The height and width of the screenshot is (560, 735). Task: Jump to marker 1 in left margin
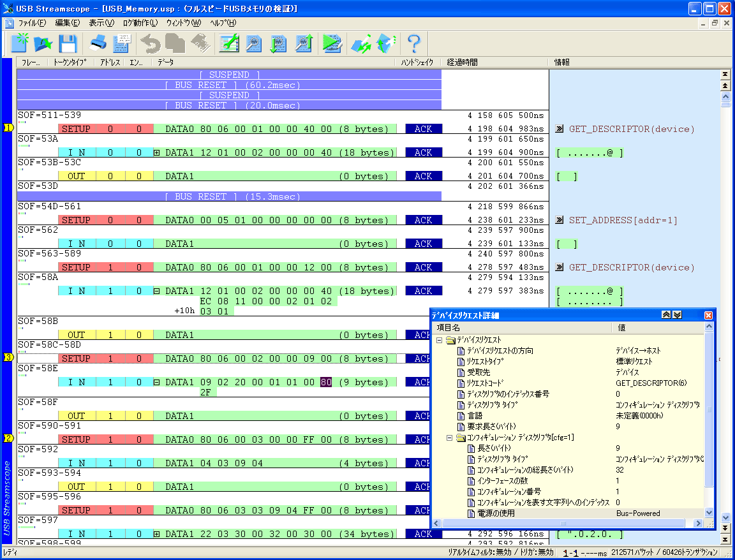(x=8, y=128)
